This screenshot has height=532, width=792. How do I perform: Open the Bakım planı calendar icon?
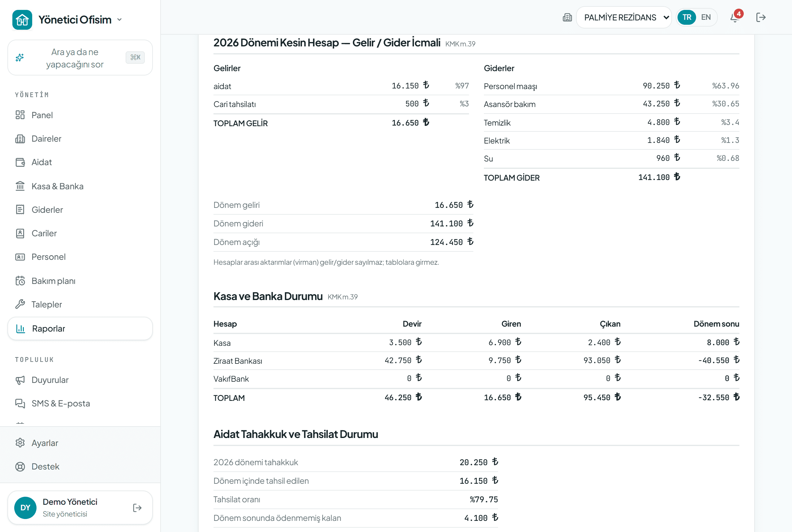click(20, 281)
